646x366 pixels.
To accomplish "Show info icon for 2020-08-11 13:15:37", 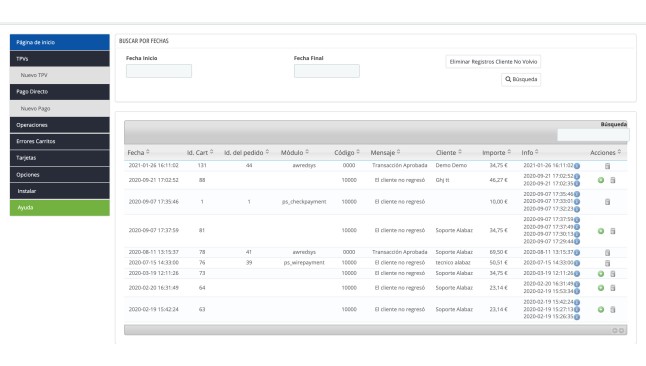I will coord(577,252).
